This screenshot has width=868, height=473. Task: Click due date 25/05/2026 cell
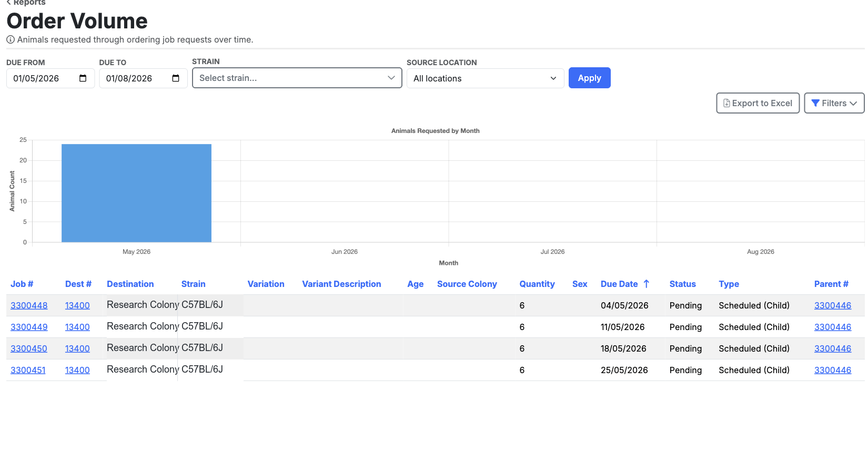(624, 370)
